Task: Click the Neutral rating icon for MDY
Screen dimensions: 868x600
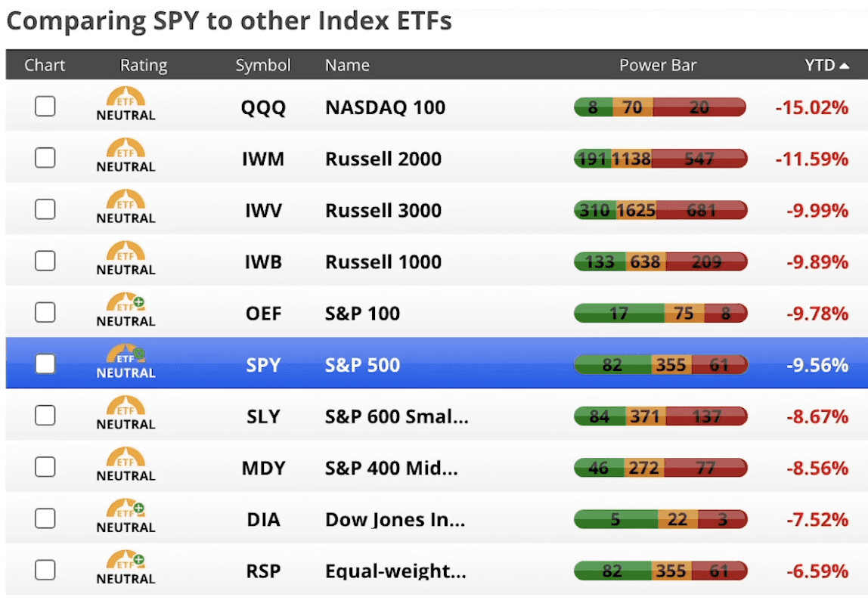Action: tap(126, 464)
